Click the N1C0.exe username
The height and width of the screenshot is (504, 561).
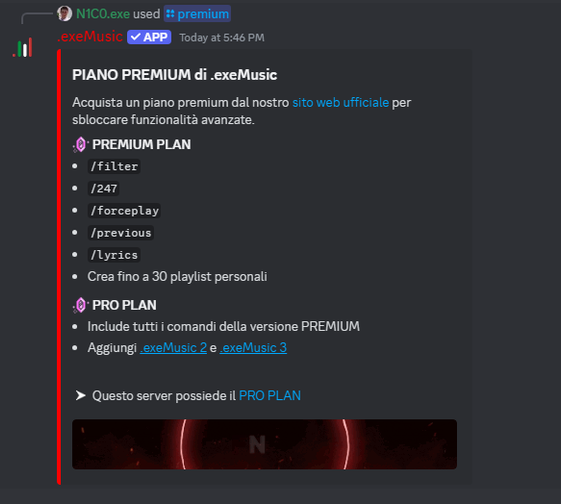(x=103, y=14)
